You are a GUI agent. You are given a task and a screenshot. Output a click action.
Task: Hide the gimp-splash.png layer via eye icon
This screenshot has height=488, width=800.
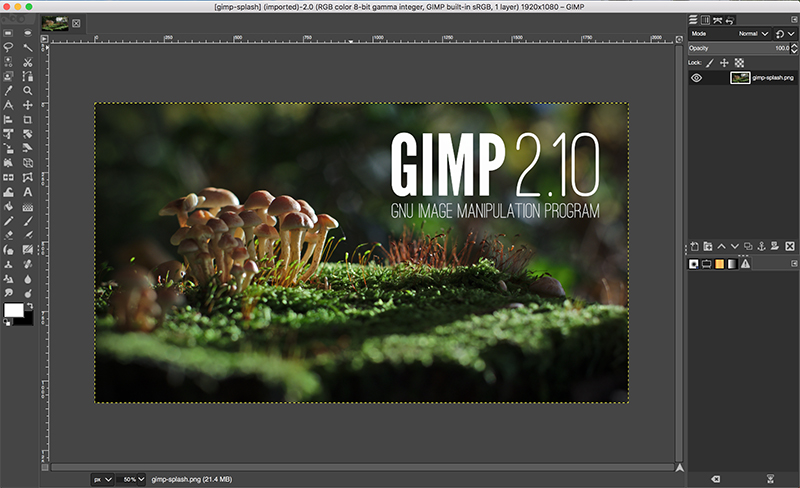[696, 78]
